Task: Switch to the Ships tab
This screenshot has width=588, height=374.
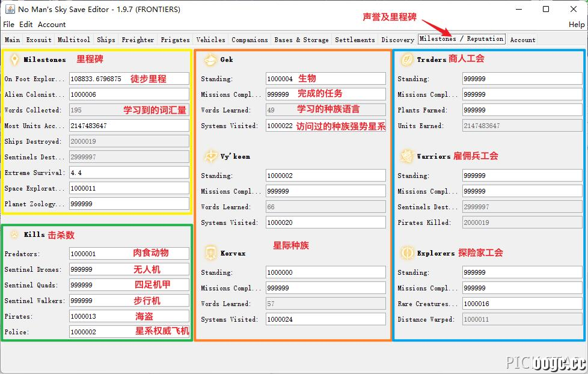Action: 106,40
